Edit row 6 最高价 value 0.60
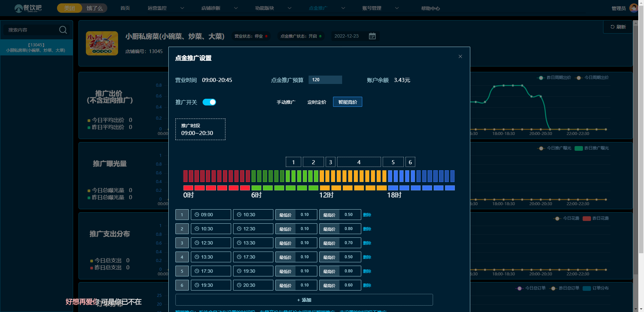This screenshot has height=312, width=644. click(x=350, y=285)
